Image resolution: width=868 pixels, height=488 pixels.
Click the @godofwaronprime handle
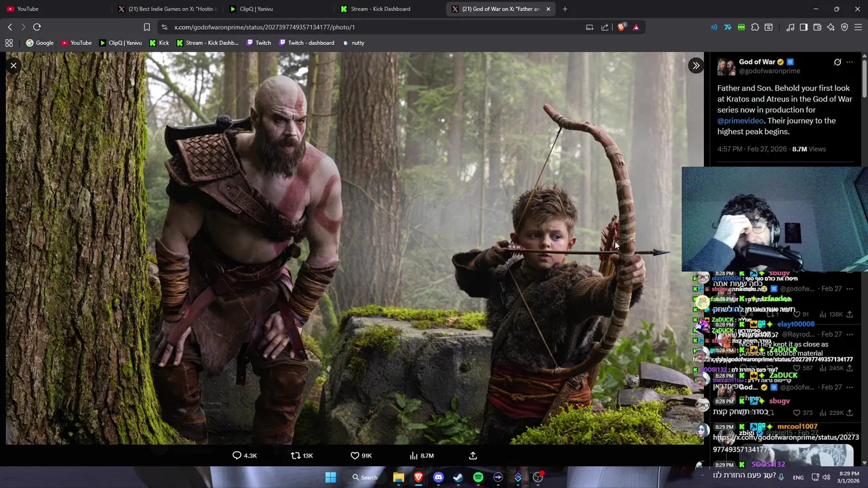(x=770, y=70)
